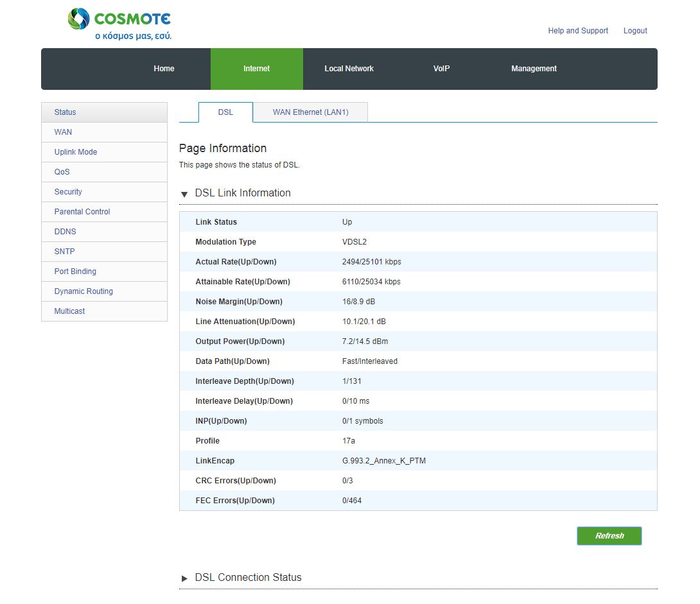Viewport: 700px width, 604px height.
Task: Expand the DSL Connection Status section
Action: tap(247, 578)
